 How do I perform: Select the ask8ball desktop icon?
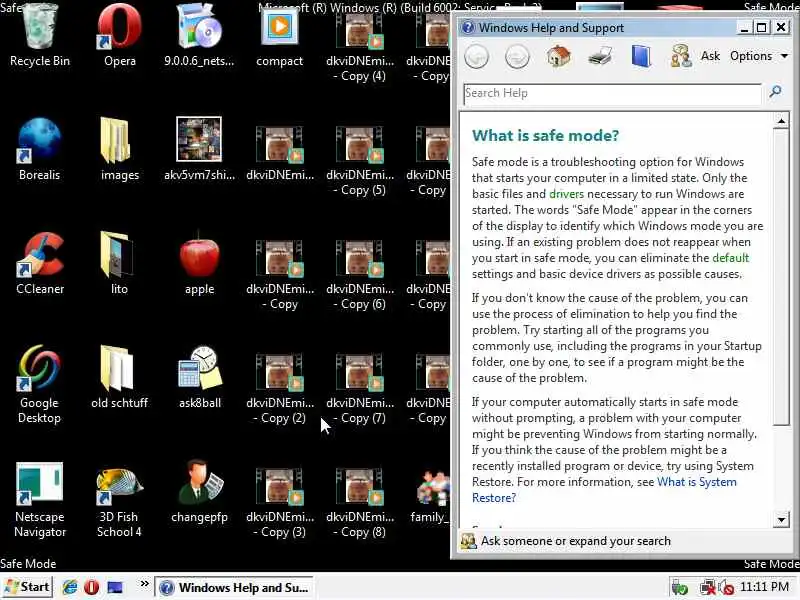coord(199,377)
